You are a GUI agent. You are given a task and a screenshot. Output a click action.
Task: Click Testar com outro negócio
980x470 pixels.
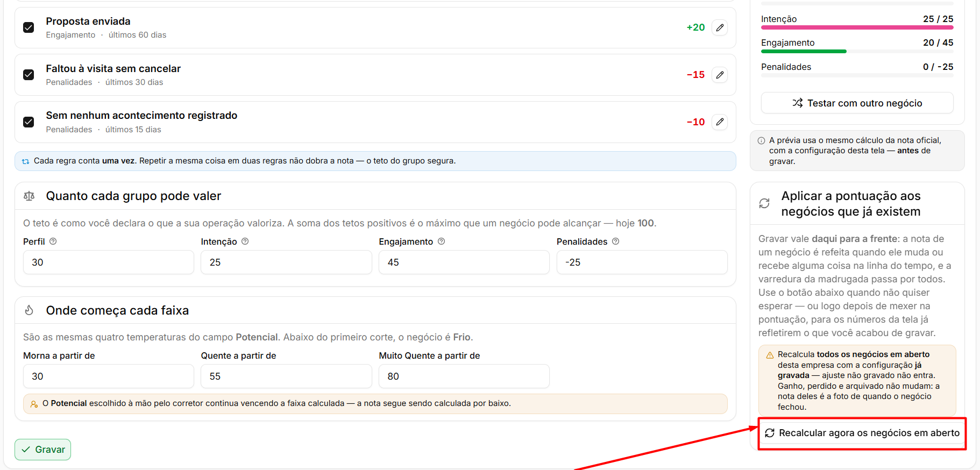857,103
